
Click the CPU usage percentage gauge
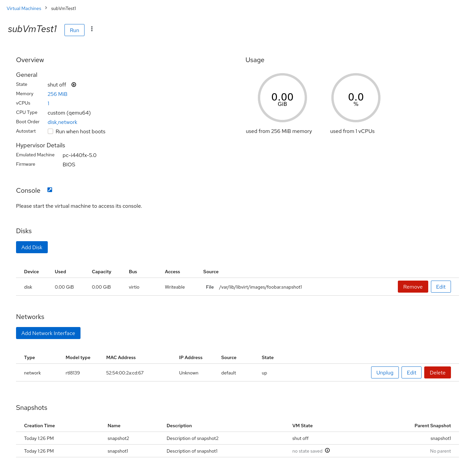coord(356,98)
